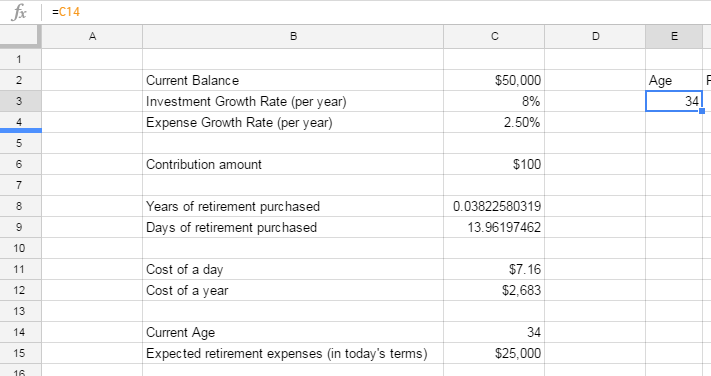Click the fx formula icon
The width and height of the screenshot is (711, 376).
click(x=19, y=12)
